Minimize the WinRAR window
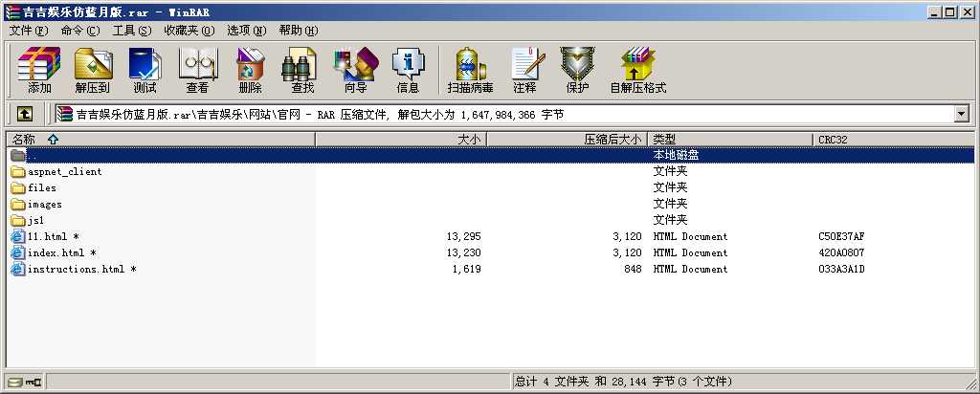 pyautogui.click(x=936, y=11)
